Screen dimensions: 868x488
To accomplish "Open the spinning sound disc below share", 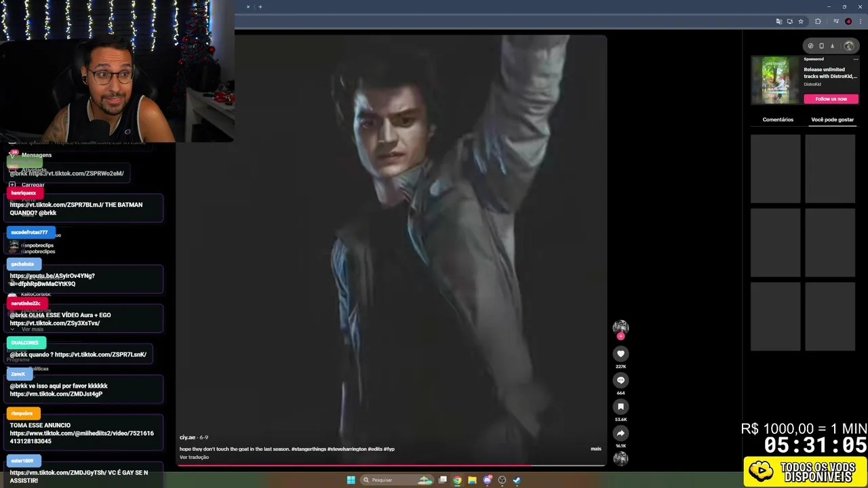I will pos(620,459).
